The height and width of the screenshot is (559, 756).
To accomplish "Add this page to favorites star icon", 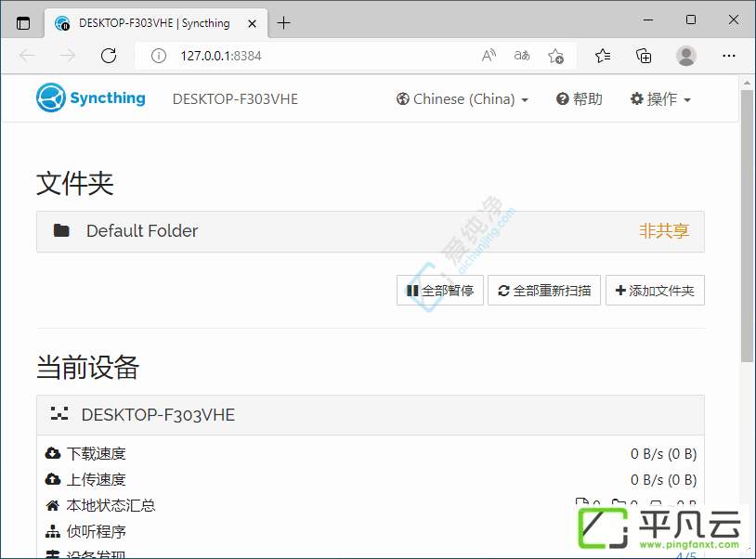I will [x=555, y=56].
